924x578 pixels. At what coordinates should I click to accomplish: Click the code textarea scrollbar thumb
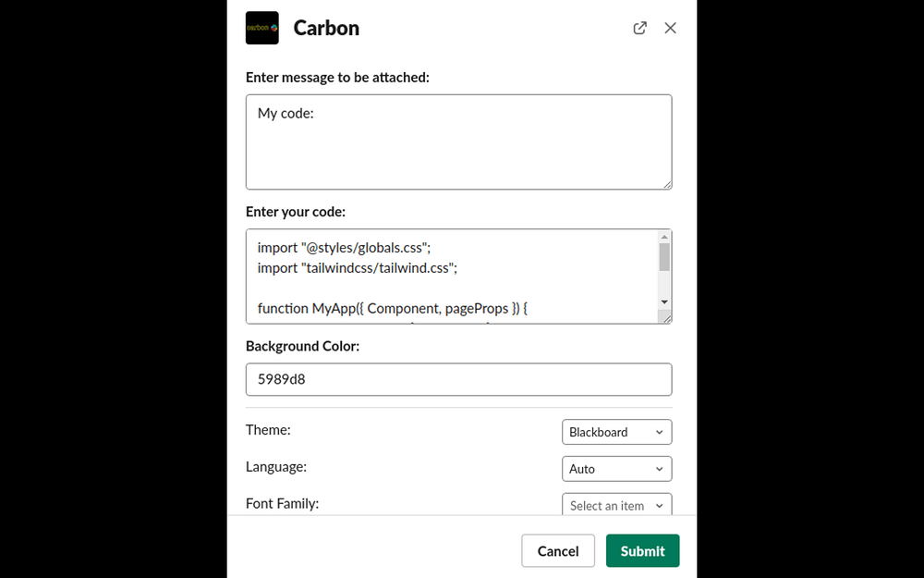pos(664,257)
